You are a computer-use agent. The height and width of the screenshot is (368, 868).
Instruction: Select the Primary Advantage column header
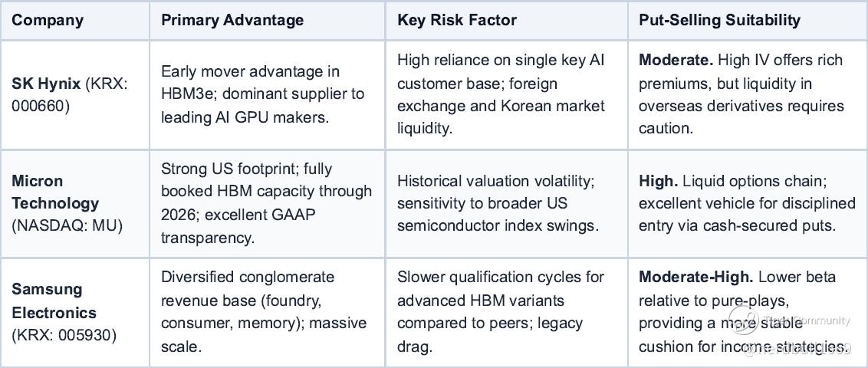pyautogui.click(x=232, y=21)
